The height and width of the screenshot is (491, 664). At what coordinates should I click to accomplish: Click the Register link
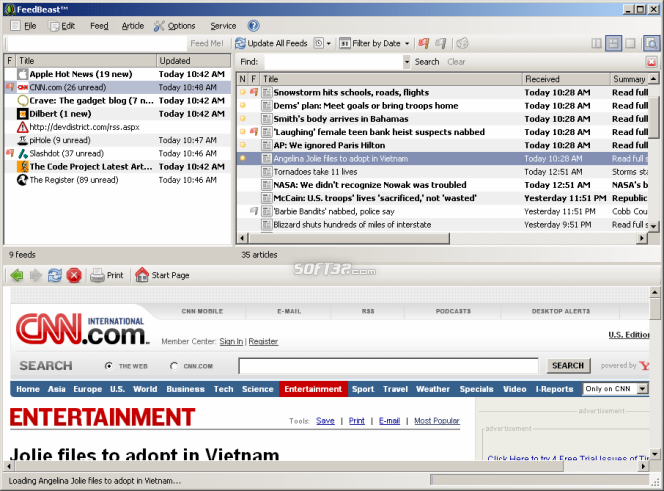(x=263, y=341)
